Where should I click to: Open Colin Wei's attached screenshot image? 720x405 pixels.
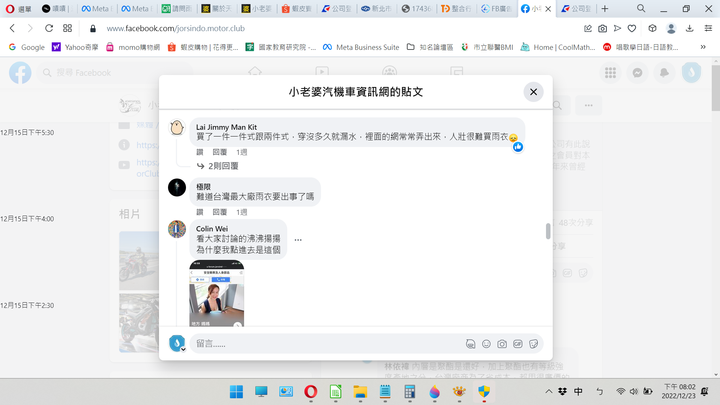(x=217, y=293)
